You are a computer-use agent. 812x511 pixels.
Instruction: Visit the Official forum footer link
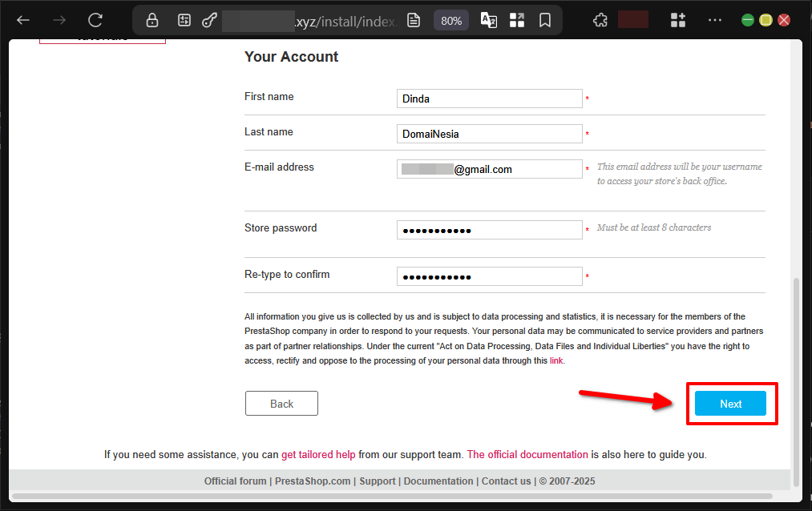(235, 481)
